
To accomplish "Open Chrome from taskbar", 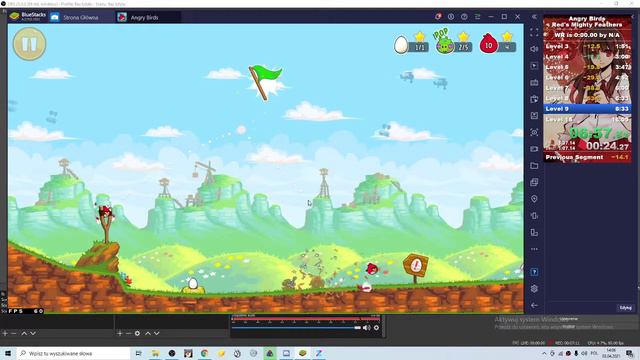I will (204, 353).
